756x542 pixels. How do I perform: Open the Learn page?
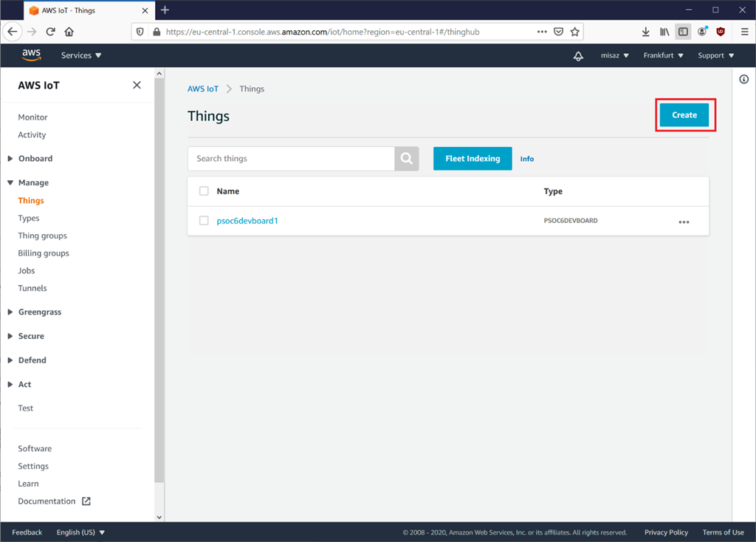click(29, 484)
